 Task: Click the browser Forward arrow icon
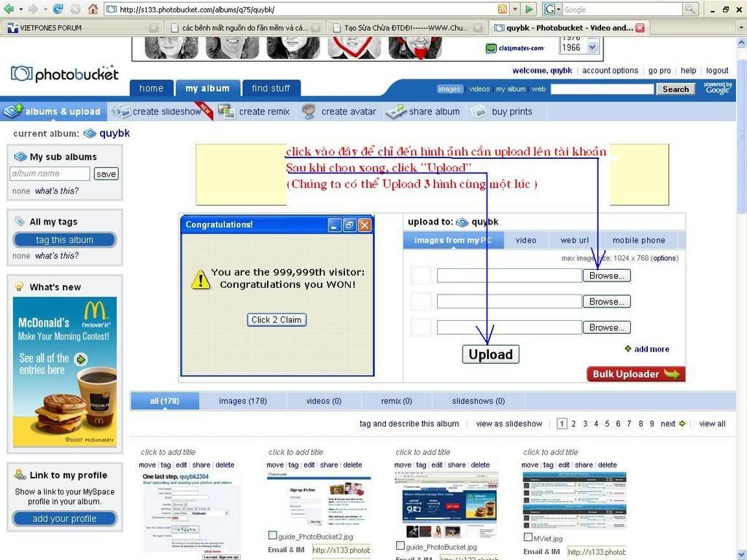click(33, 9)
